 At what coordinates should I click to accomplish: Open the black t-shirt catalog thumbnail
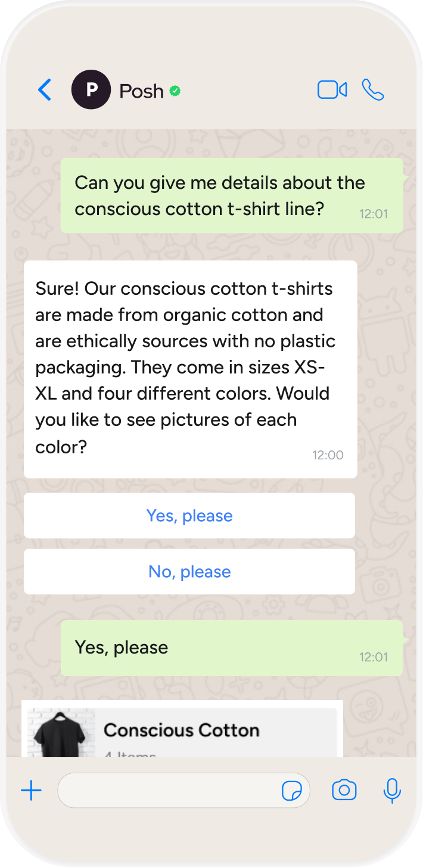point(61,733)
